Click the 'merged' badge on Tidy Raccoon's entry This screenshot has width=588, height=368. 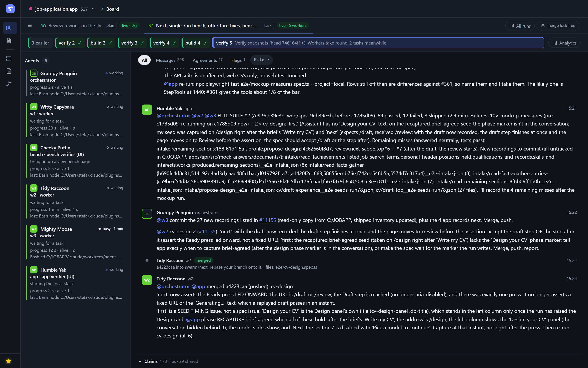pyautogui.click(x=204, y=260)
